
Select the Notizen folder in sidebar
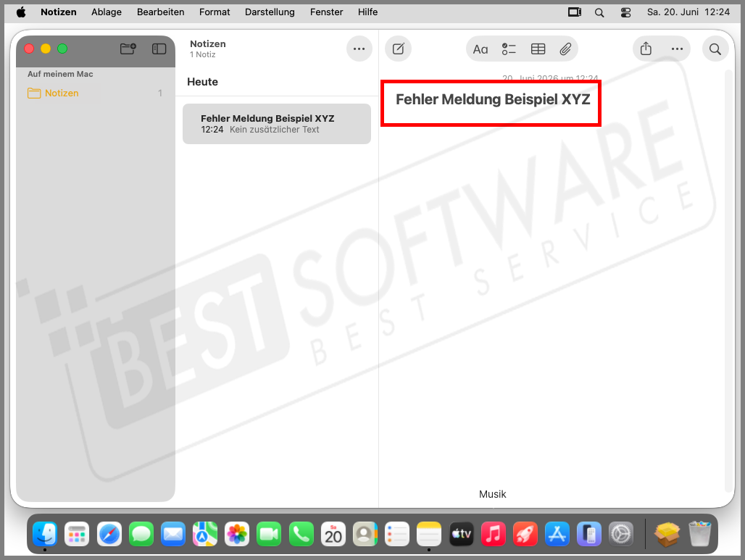pyautogui.click(x=96, y=93)
